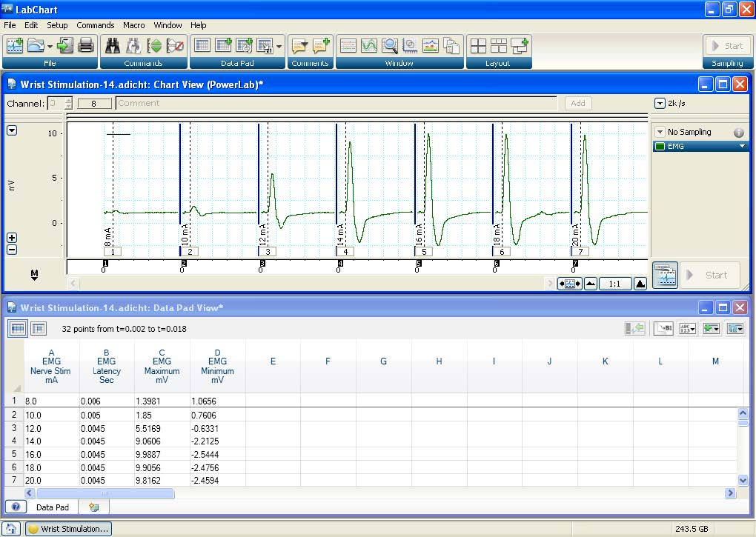Open the Macro menu
The image size is (756, 537).
[x=134, y=24]
